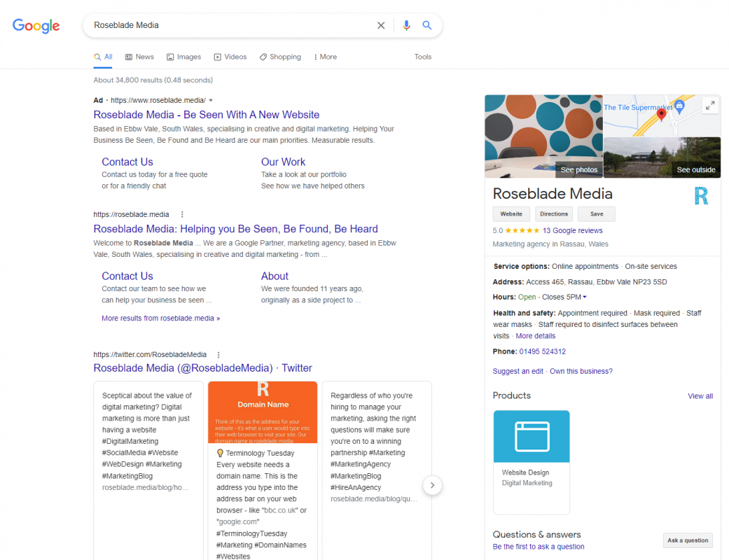Click Be the first to ask a question
The height and width of the screenshot is (560, 729).
tap(539, 547)
